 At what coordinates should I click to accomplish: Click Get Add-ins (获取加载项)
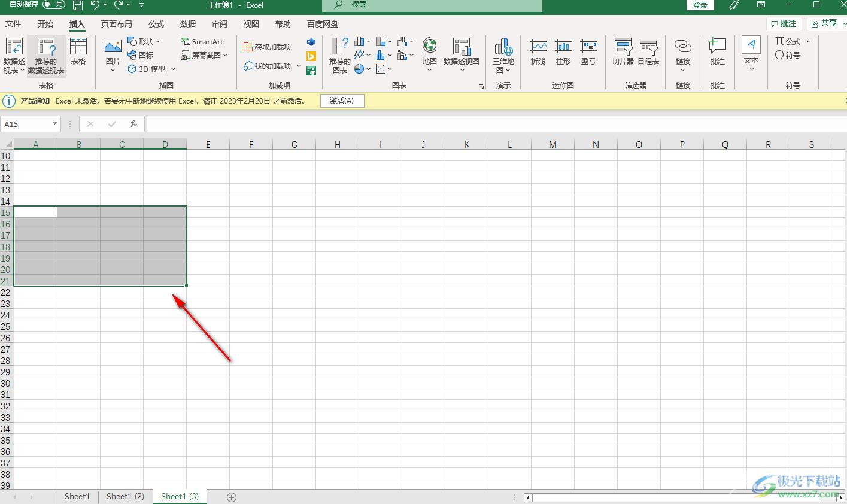coord(268,47)
